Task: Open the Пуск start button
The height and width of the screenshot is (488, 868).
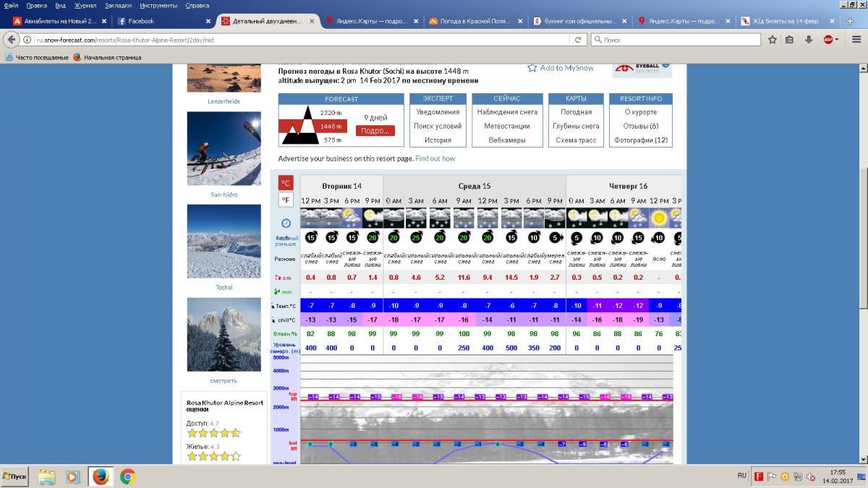Action: [x=16, y=476]
